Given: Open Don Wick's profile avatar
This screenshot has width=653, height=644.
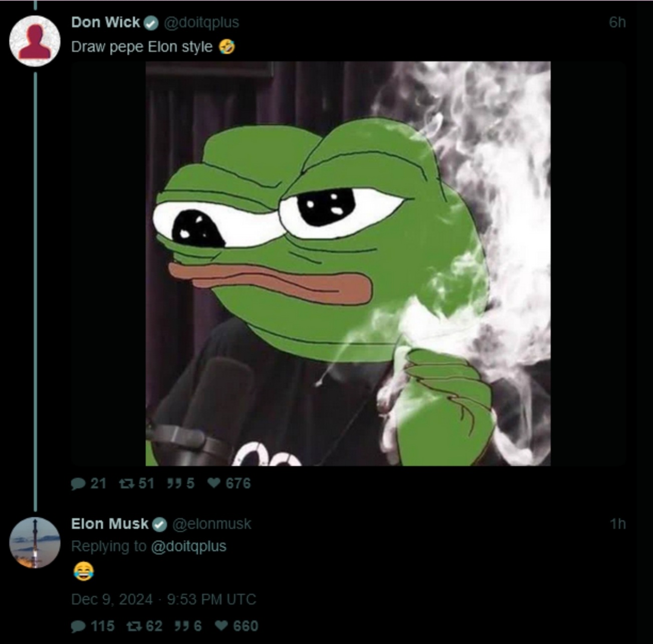Looking at the screenshot, I should [x=35, y=41].
